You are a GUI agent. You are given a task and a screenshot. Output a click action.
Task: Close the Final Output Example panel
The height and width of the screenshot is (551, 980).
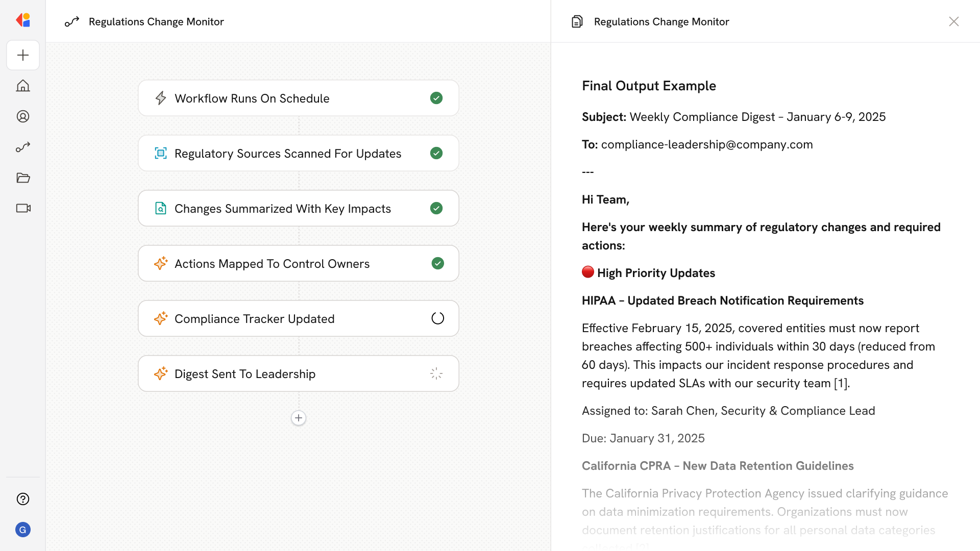954,21
